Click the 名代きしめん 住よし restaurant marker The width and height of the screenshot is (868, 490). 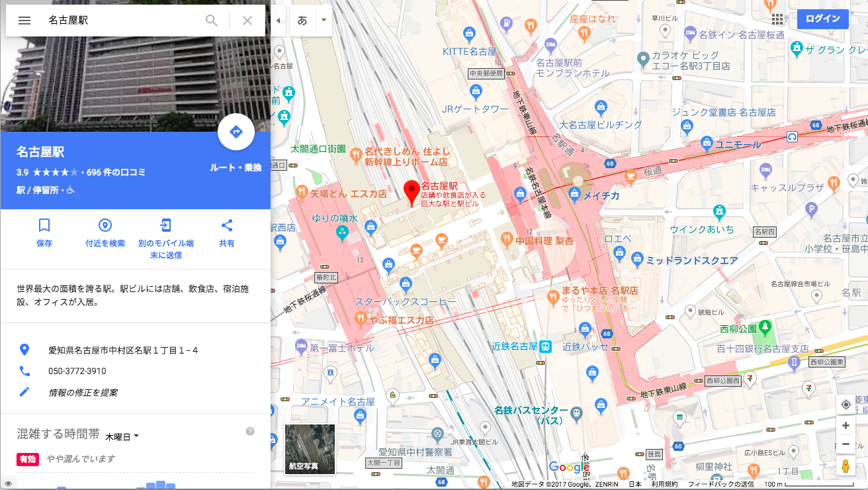click(x=356, y=156)
